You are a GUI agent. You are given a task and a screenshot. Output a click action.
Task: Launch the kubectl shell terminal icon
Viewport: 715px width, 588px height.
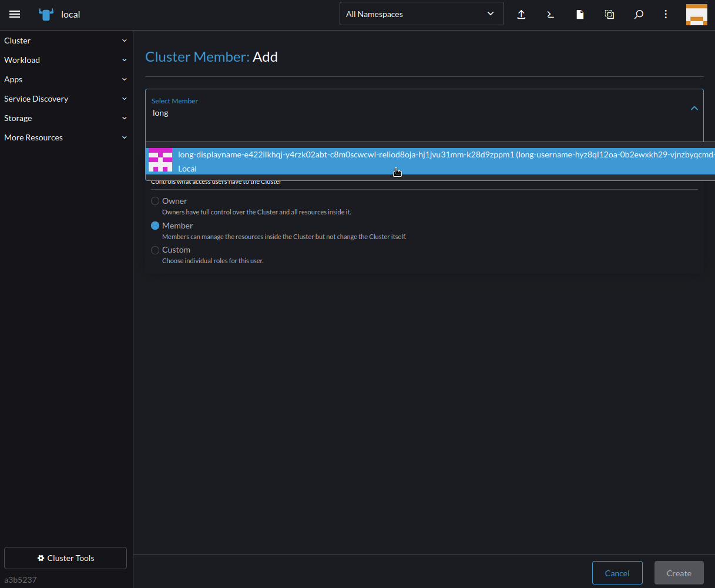click(550, 14)
